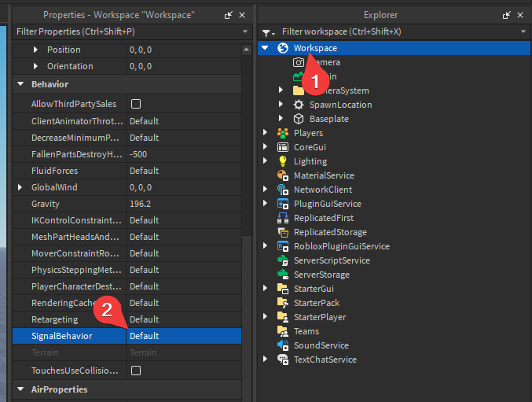This screenshot has height=402, width=532.
Task: Click the Players service icon
Action: [283, 133]
